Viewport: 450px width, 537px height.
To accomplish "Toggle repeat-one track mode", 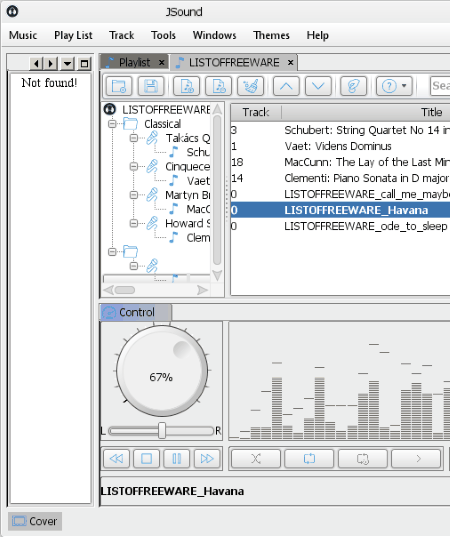I will pos(363,458).
